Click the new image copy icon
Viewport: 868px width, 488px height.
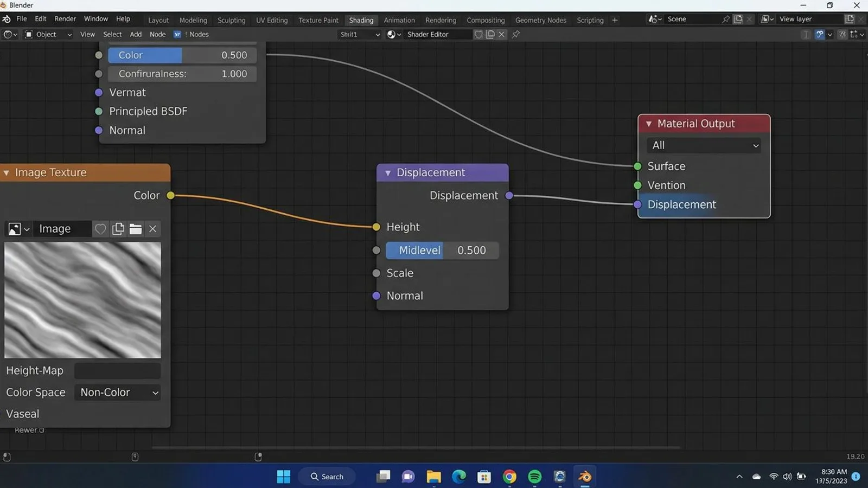click(118, 229)
